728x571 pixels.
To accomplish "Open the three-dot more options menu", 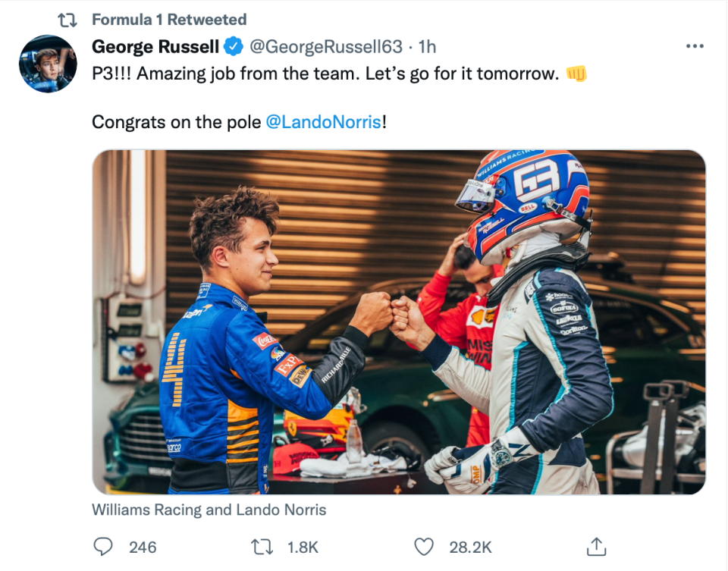I will 695,46.
